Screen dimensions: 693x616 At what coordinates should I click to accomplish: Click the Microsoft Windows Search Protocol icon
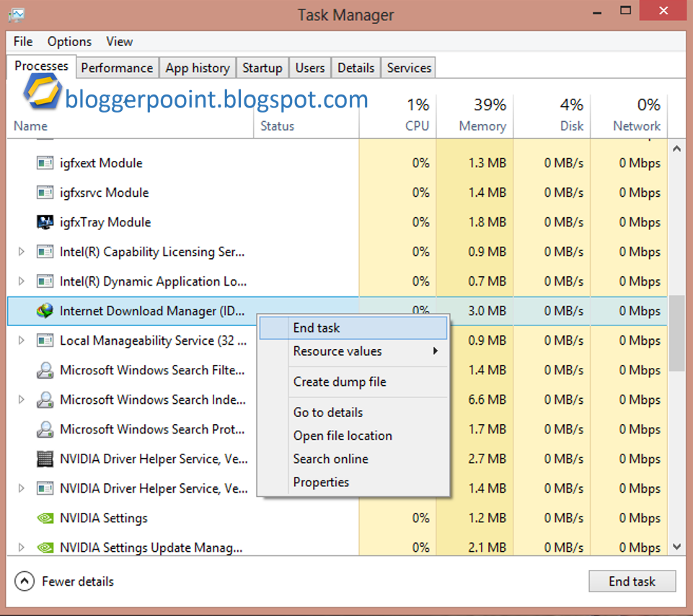coord(45,429)
